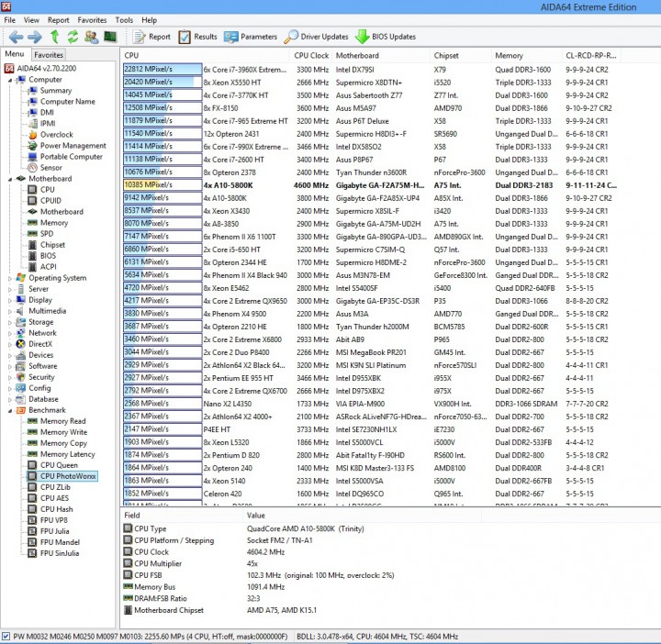Open the Report menu

point(58,20)
